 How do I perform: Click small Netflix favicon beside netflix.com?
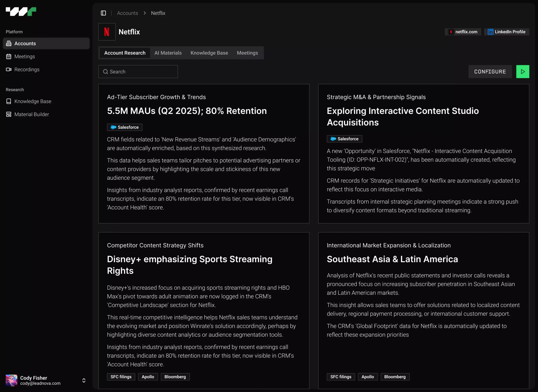(451, 32)
